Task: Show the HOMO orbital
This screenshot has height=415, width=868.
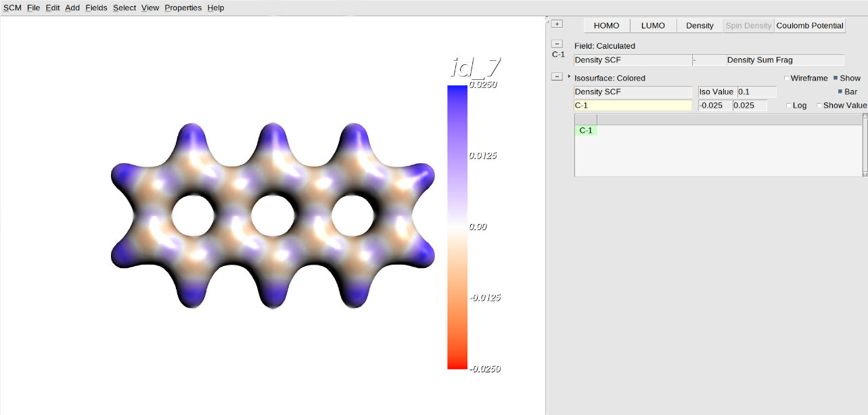Action: tap(606, 25)
